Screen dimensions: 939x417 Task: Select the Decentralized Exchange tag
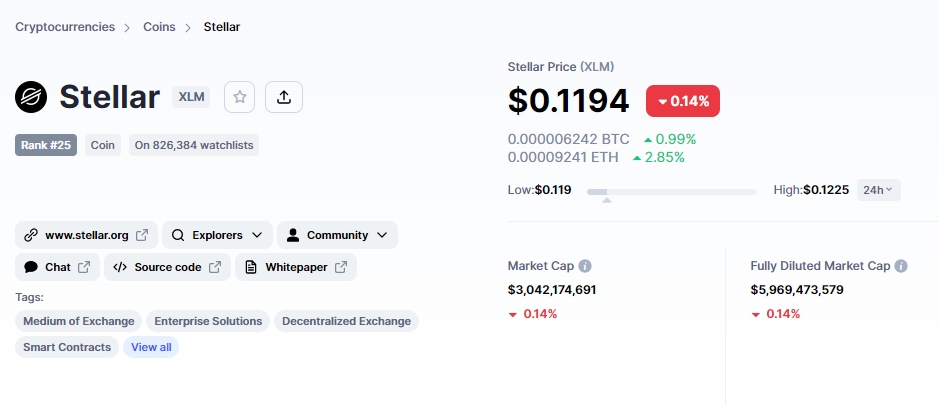pos(346,321)
